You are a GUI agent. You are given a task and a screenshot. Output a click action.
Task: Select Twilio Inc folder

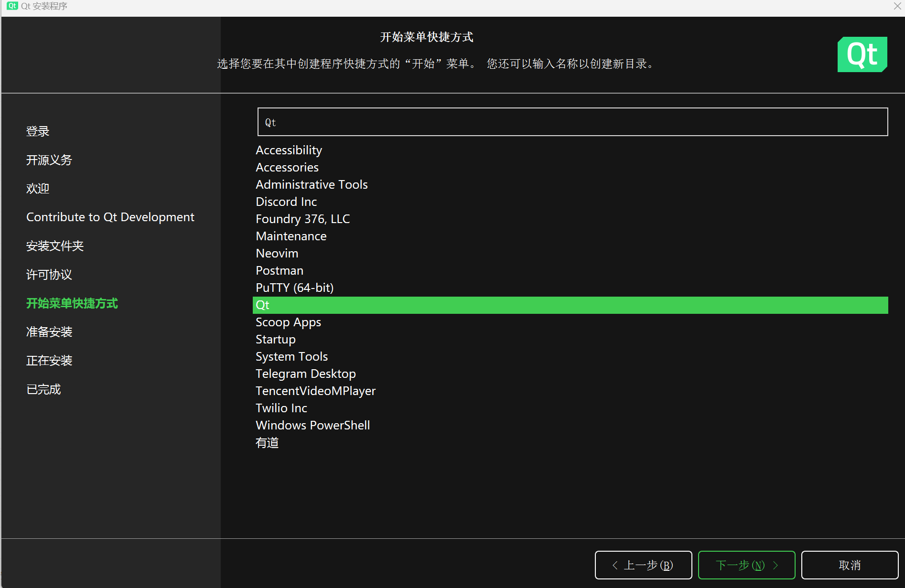570,408
